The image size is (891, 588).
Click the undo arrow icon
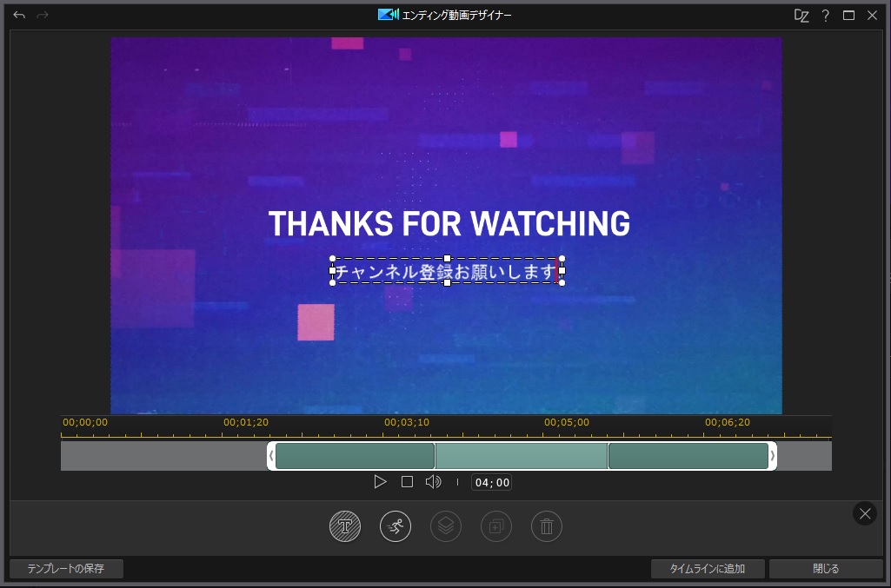(x=19, y=15)
